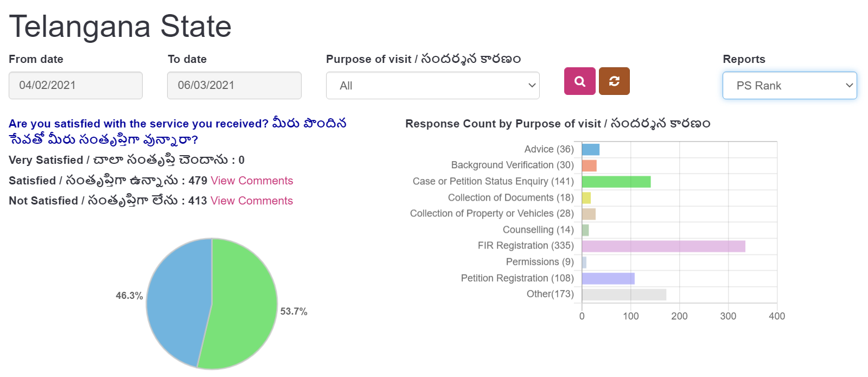Open View Comments for Not Satisfied
Screen dimensions: 868x377
[252, 201]
